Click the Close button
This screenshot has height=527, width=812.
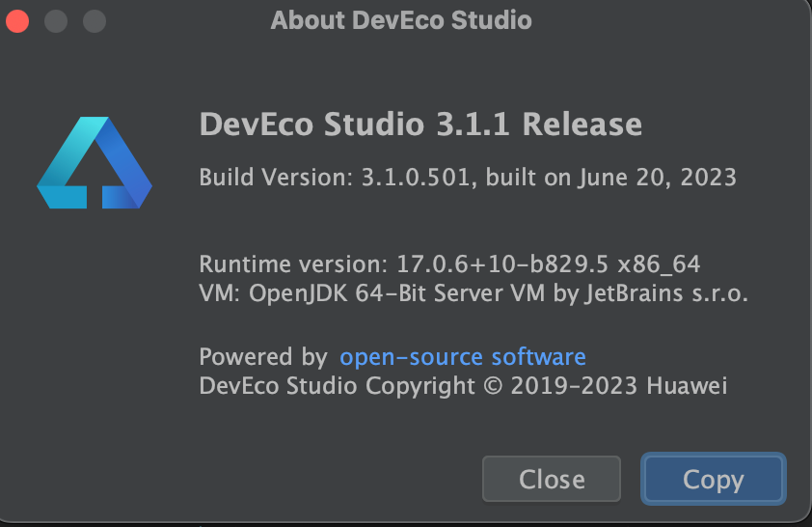pyautogui.click(x=552, y=479)
